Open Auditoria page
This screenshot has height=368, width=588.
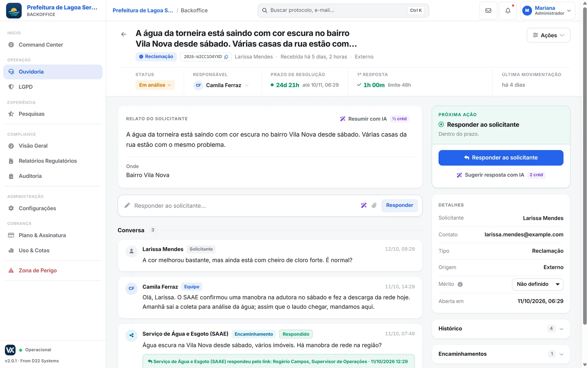point(53,176)
